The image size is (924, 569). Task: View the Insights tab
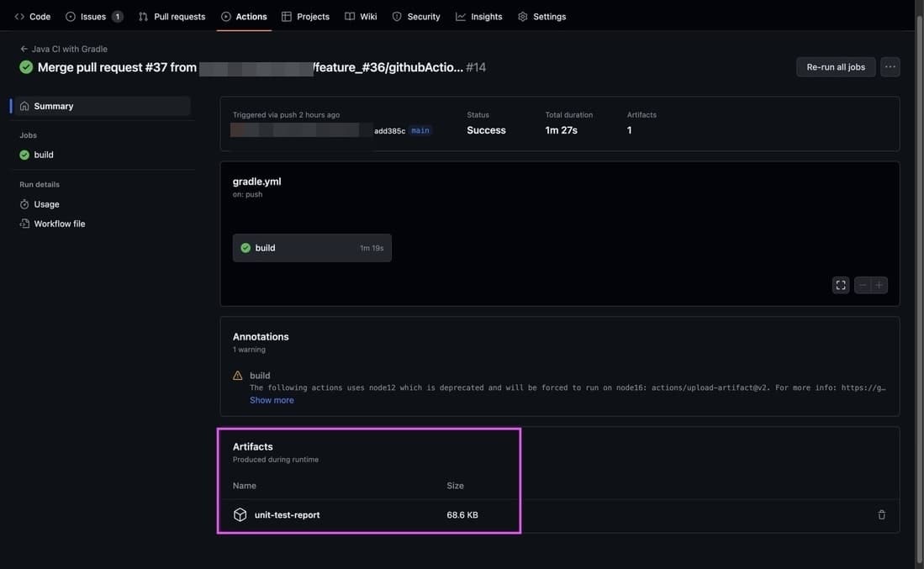[x=478, y=17]
